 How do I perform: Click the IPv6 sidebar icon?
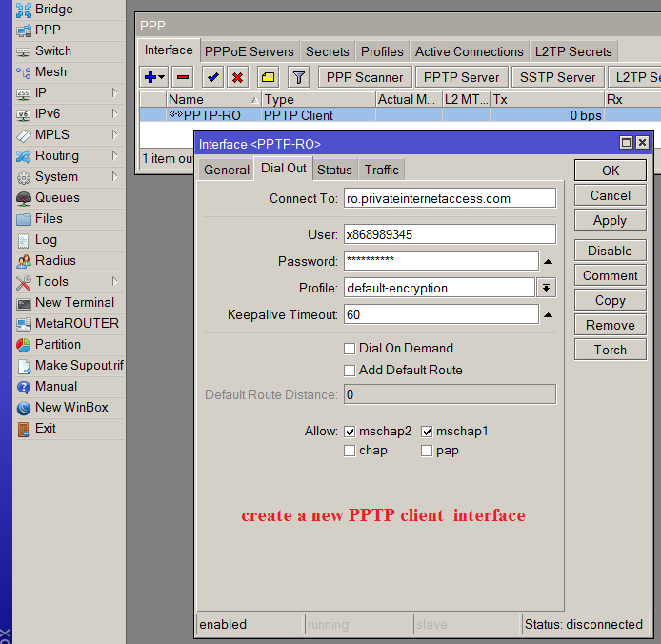[x=24, y=114]
